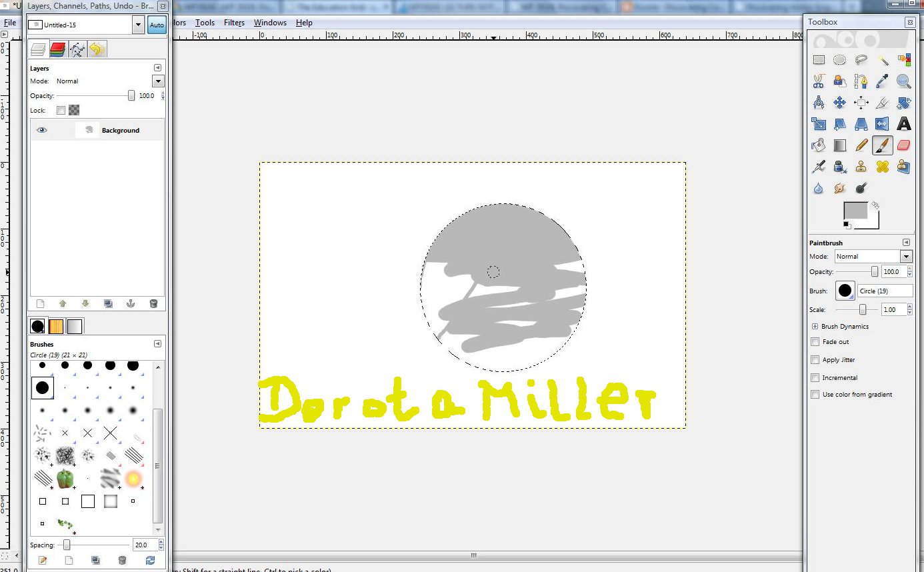Screen dimensions: 924x572
Task: Select the Color Picker tool
Action: coord(883,81)
